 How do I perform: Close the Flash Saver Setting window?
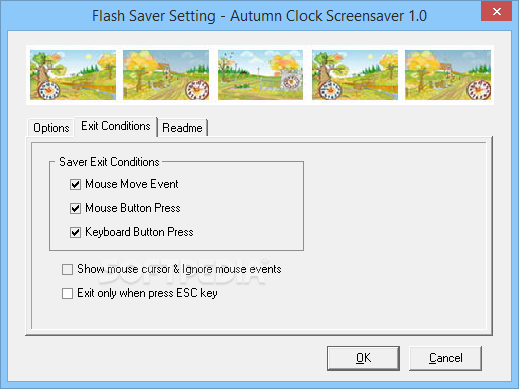(x=497, y=12)
